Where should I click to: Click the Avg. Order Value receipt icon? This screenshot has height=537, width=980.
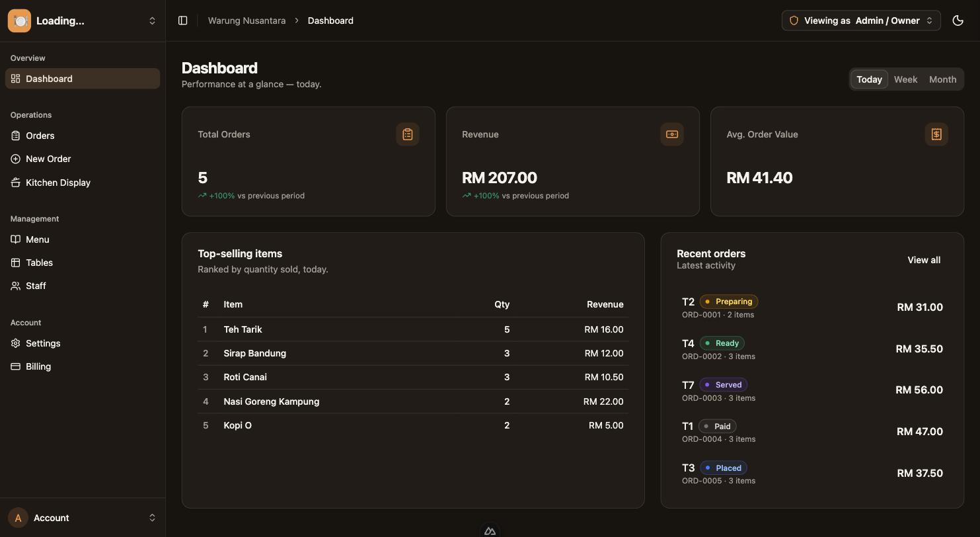936,134
